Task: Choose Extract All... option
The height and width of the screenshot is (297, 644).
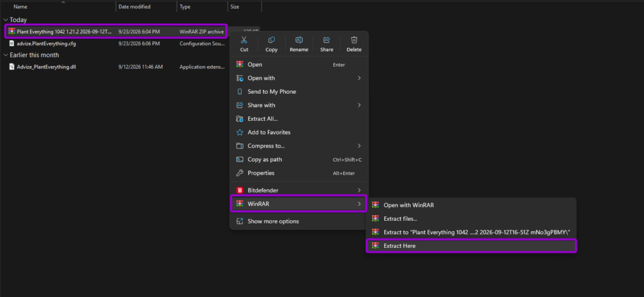Action: pos(299,119)
